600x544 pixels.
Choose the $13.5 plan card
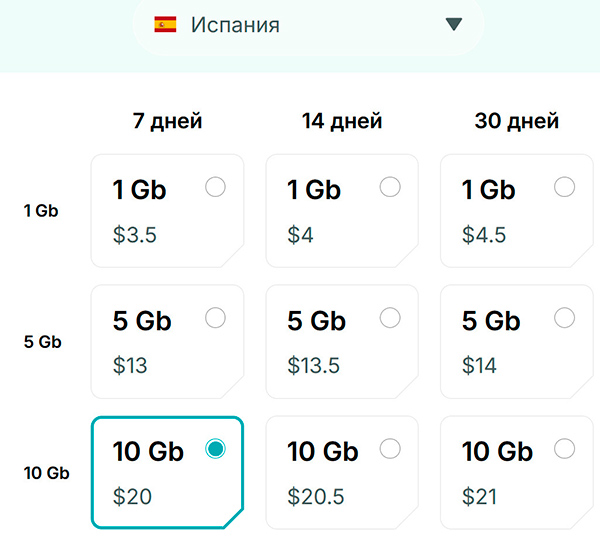[x=341, y=342]
